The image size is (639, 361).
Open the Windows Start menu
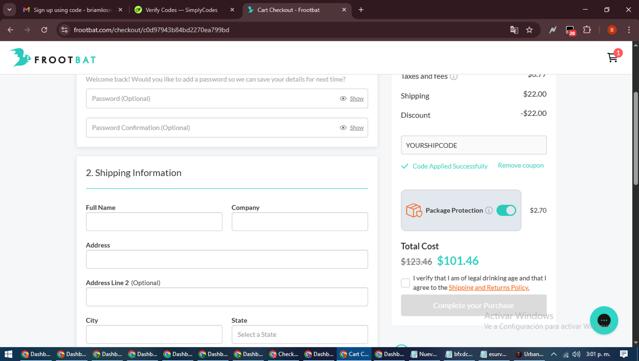[8, 354]
